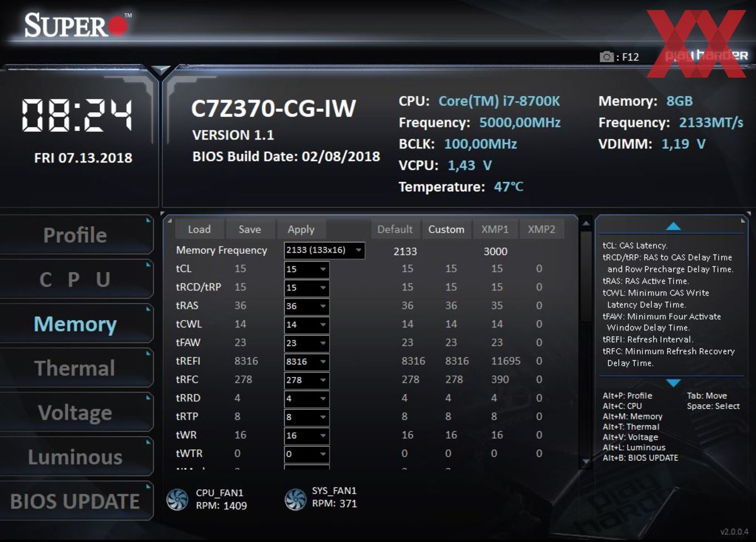The image size is (756, 542).
Task: Click the screenshot camera icon
Action: click(606, 57)
